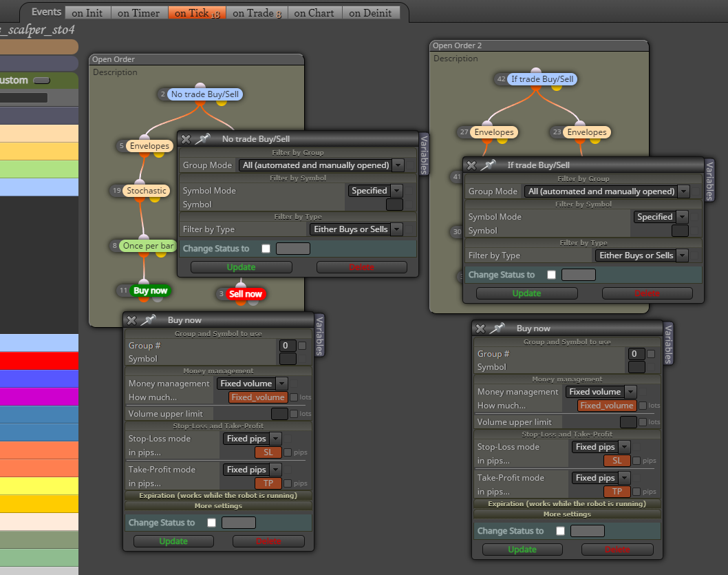This screenshot has width=728, height=575.
Task: Tick Change Status to in If trade panel
Action: (551, 275)
